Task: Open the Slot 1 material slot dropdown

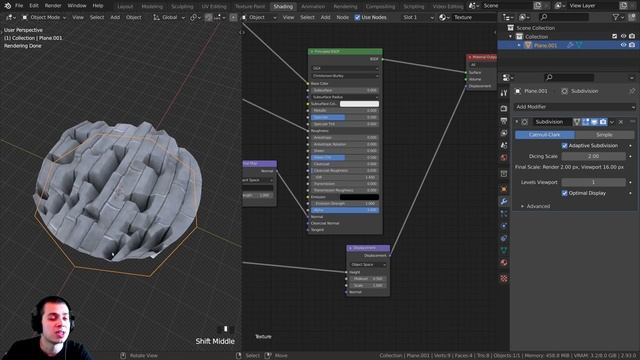Action: (x=417, y=18)
